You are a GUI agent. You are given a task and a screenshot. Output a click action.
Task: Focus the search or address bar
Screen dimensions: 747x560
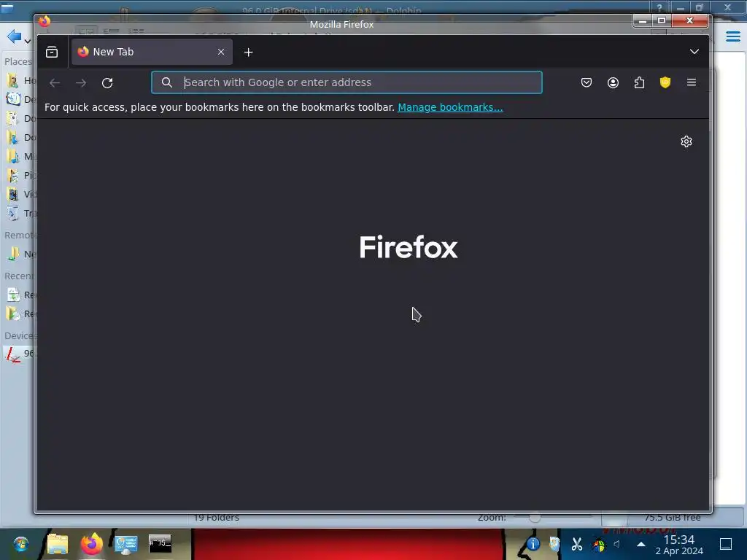[x=347, y=82]
